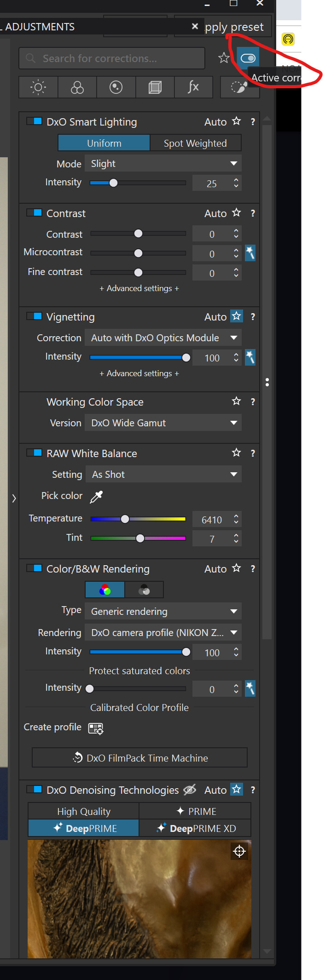Open the Light corrections filter tab
The width and height of the screenshot is (325, 980).
pyautogui.click(x=38, y=87)
